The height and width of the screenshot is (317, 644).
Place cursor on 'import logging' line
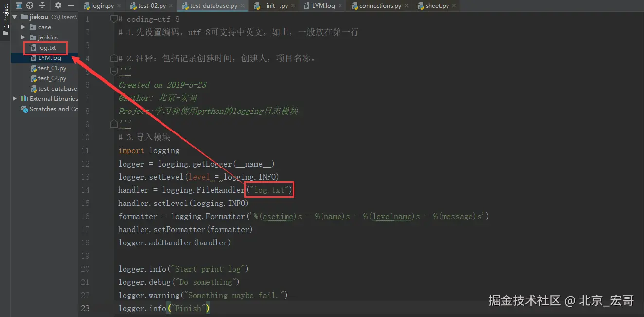149,150
